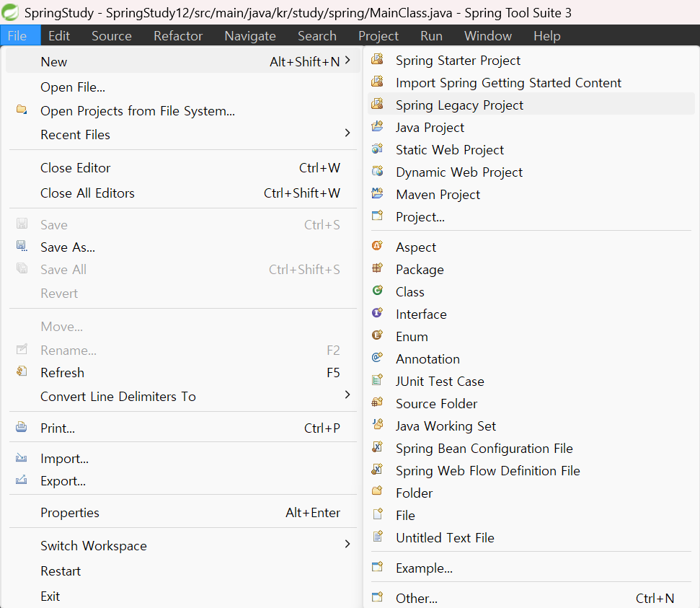This screenshot has height=608, width=700.
Task: Click the Static Web Project icon
Action: 377,149
